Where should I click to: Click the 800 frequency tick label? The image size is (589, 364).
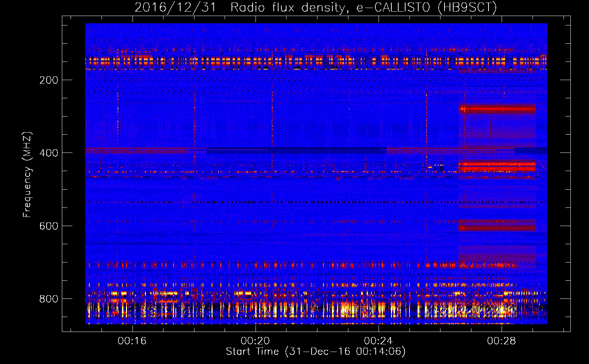click(x=49, y=299)
